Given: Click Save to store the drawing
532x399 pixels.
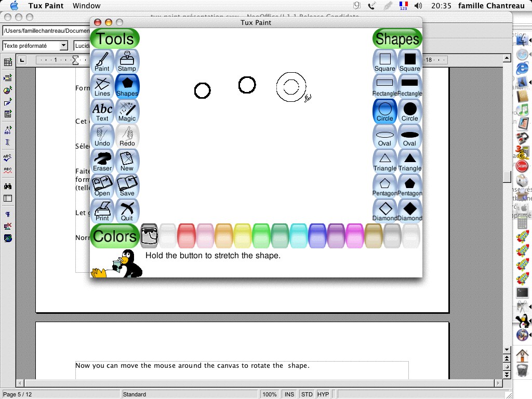Looking at the screenshot, I should click(x=127, y=186).
